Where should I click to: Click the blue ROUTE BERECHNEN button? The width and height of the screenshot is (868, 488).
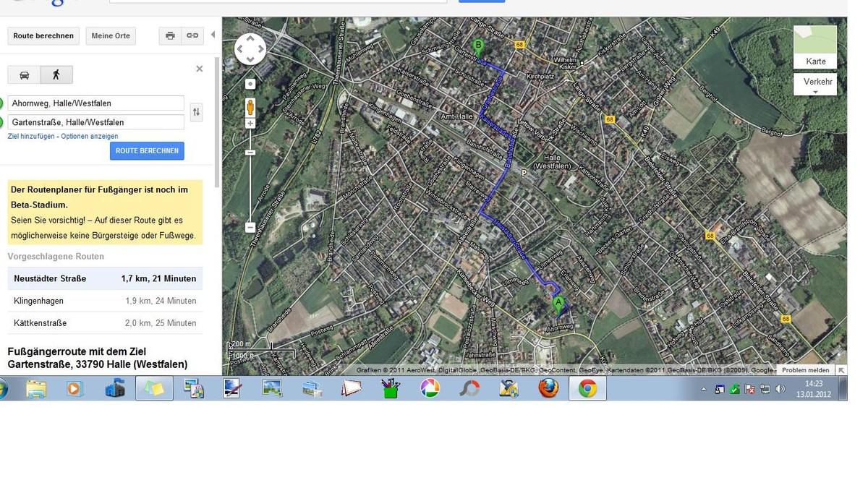pos(147,150)
